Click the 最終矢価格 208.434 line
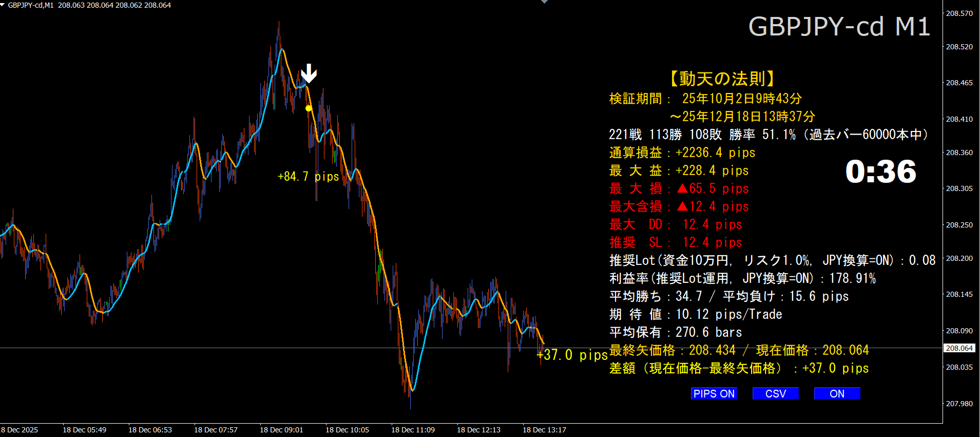Screen dimensions: 980x437 (739, 350)
